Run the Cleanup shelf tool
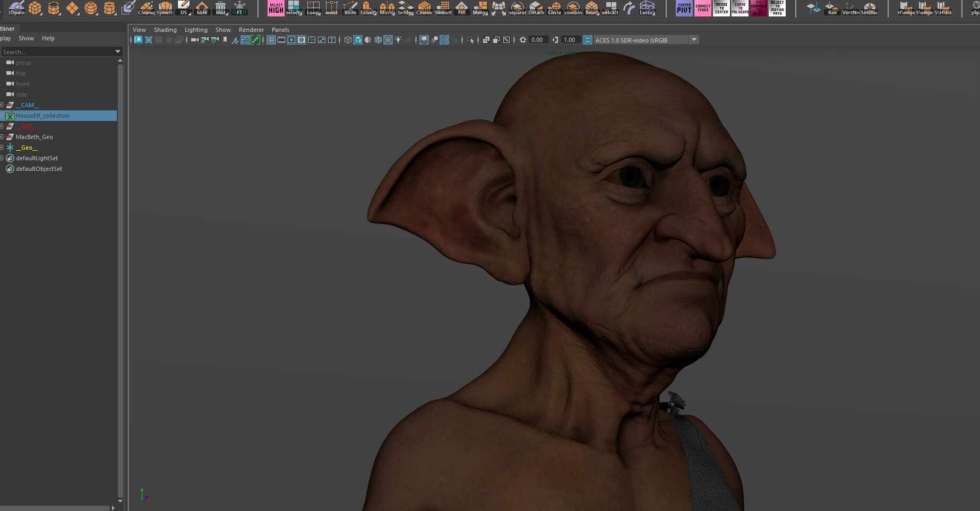Image resolution: width=980 pixels, height=511 pixels. tap(146, 8)
